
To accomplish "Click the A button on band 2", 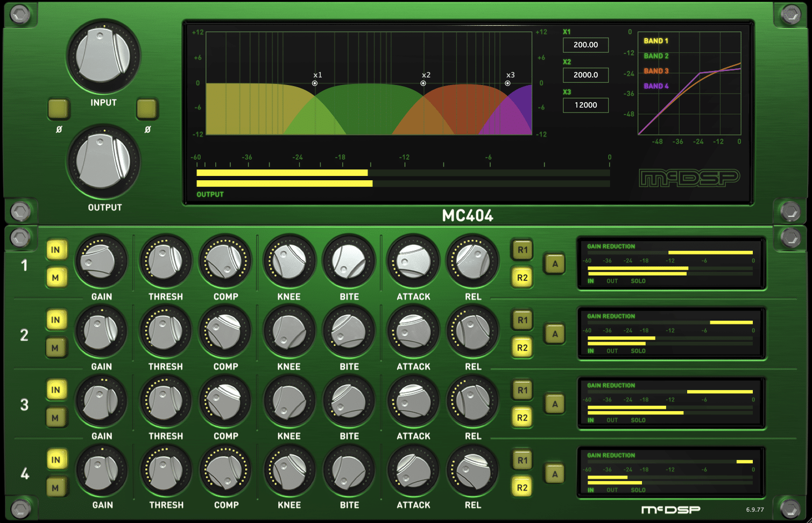I will click(x=555, y=334).
